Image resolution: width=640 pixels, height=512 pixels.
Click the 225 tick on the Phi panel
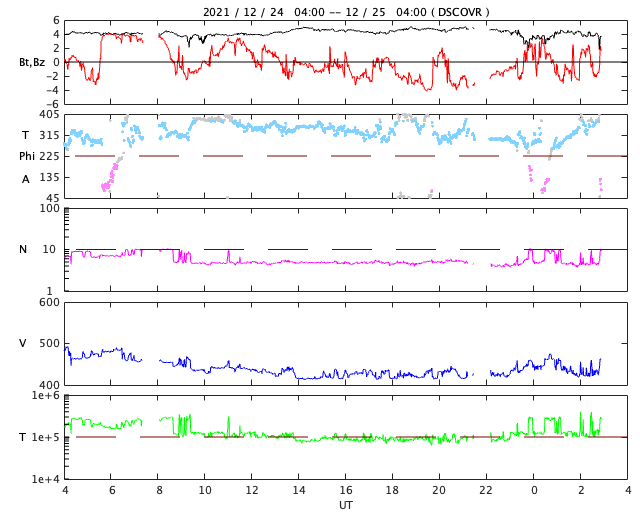[x=49, y=156]
